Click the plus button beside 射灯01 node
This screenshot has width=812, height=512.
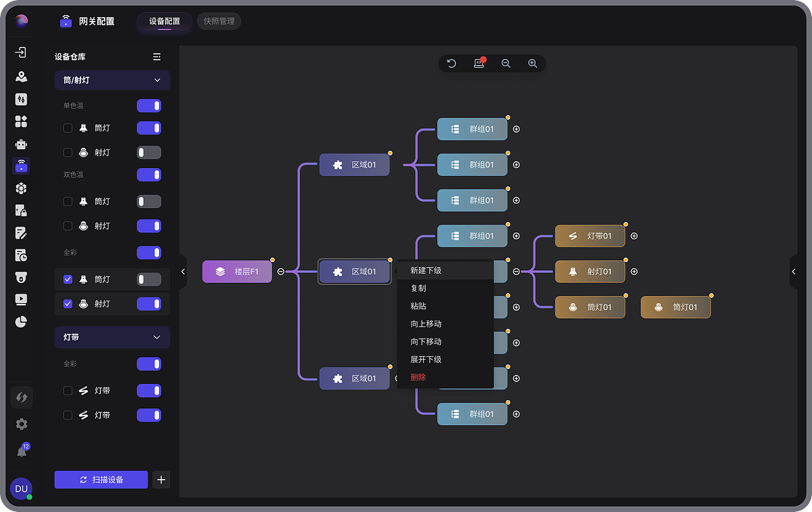634,272
